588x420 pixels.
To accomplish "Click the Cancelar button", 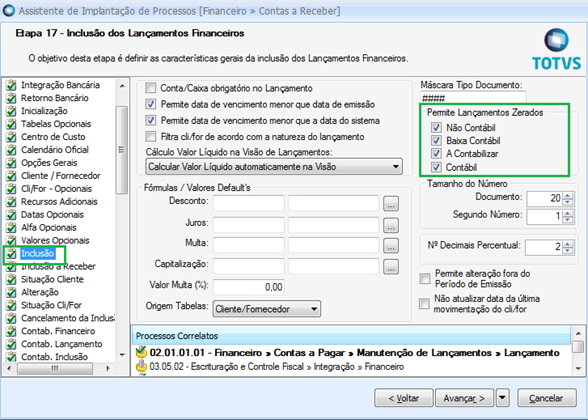I will click(546, 398).
